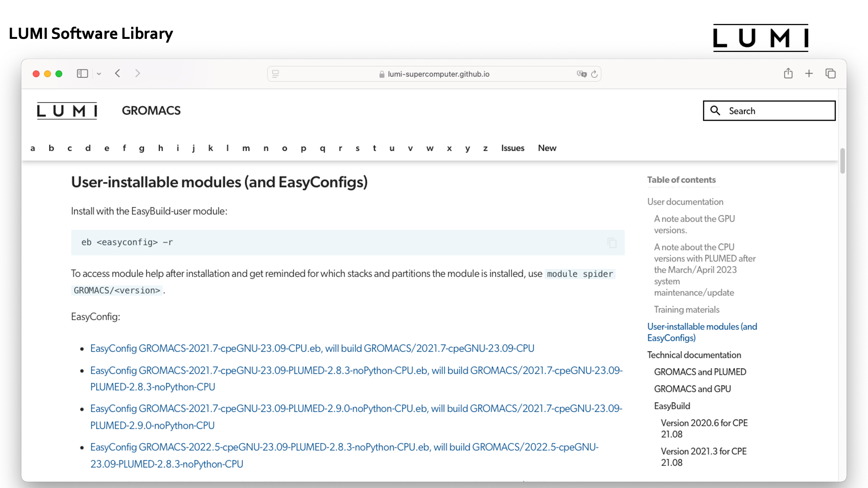Jump to CPU versions with PLUMED note
868x488 pixels.
click(x=705, y=270)
